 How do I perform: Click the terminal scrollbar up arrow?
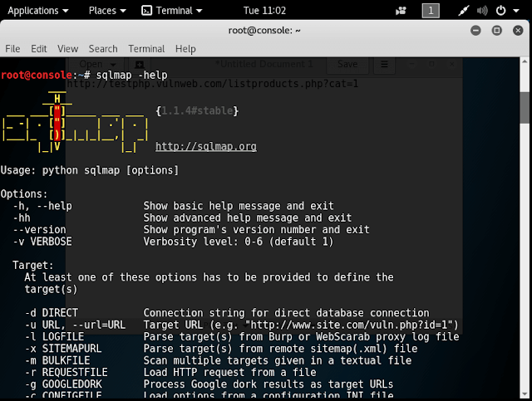[525, 61]
